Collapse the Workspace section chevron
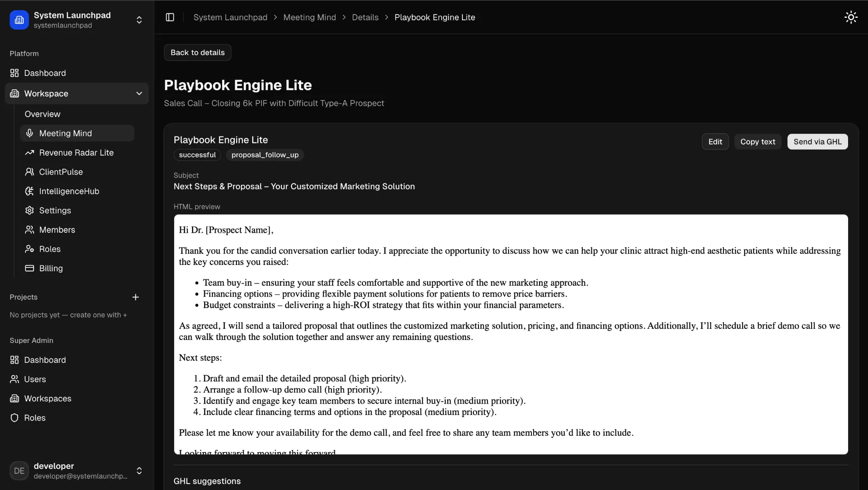The image size is (868, 490). [139, 94]
